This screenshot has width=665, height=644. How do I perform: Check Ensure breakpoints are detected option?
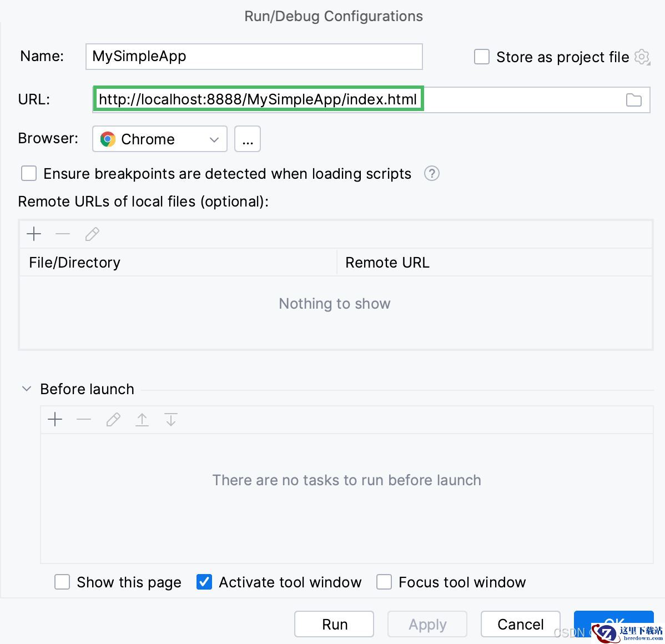[29, 174]
